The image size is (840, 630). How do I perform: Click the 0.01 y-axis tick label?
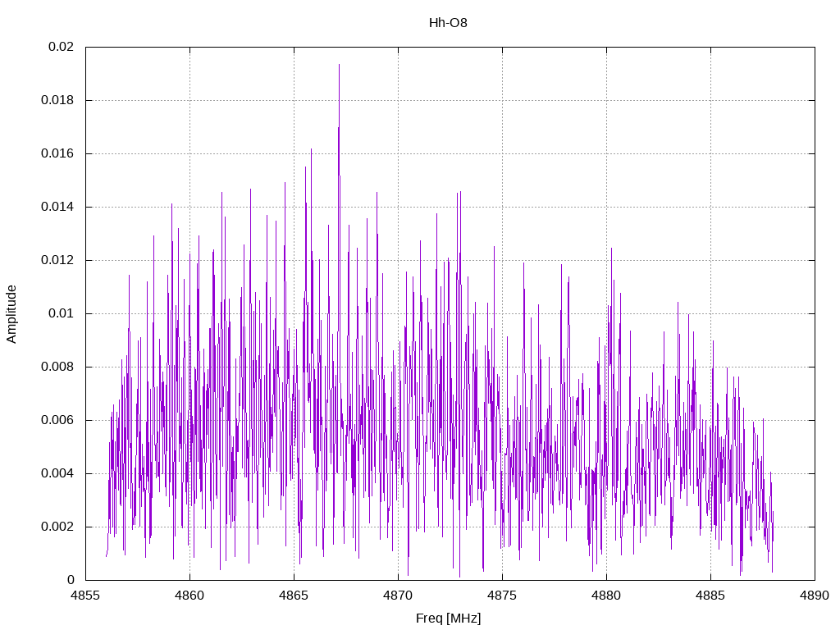click(61, 313)
